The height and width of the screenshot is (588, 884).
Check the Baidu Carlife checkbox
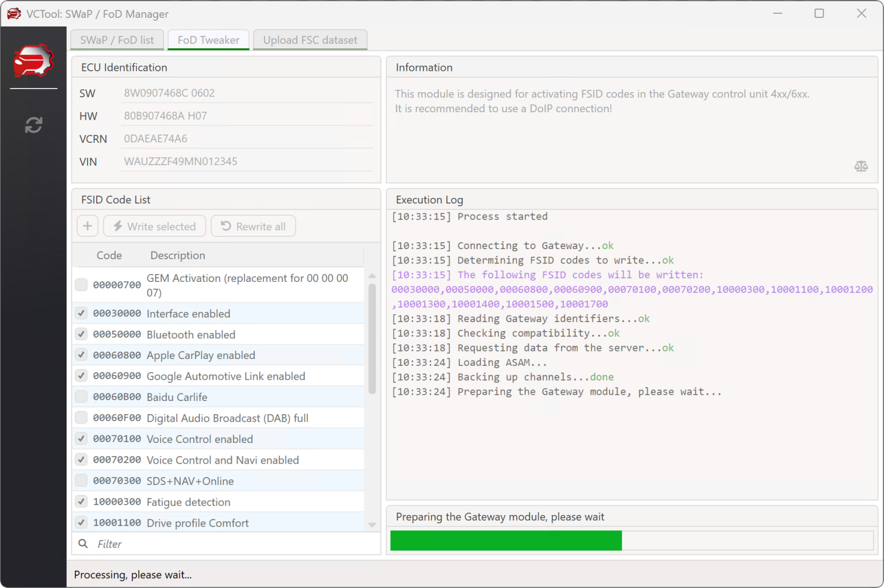82,397
